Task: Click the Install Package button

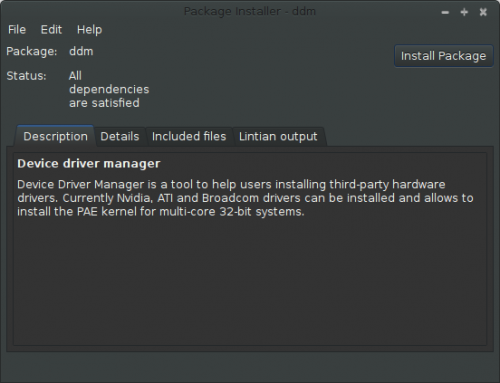Action: pyautogui.click(x=443, y=56)
